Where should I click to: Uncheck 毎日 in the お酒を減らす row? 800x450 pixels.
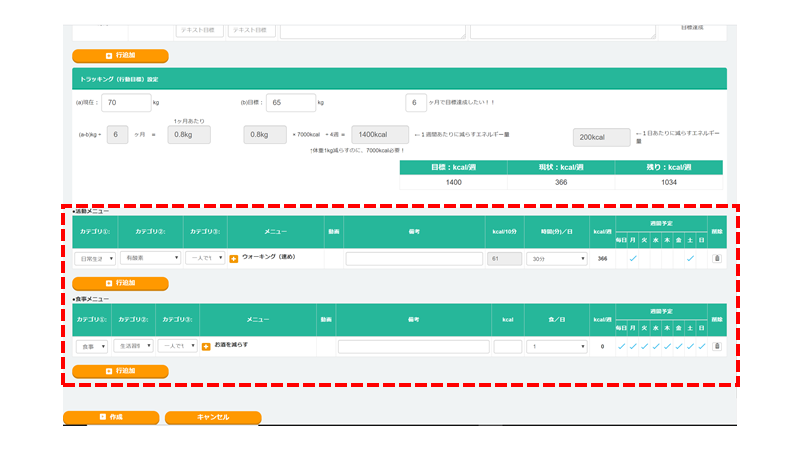tap(621, 346)
